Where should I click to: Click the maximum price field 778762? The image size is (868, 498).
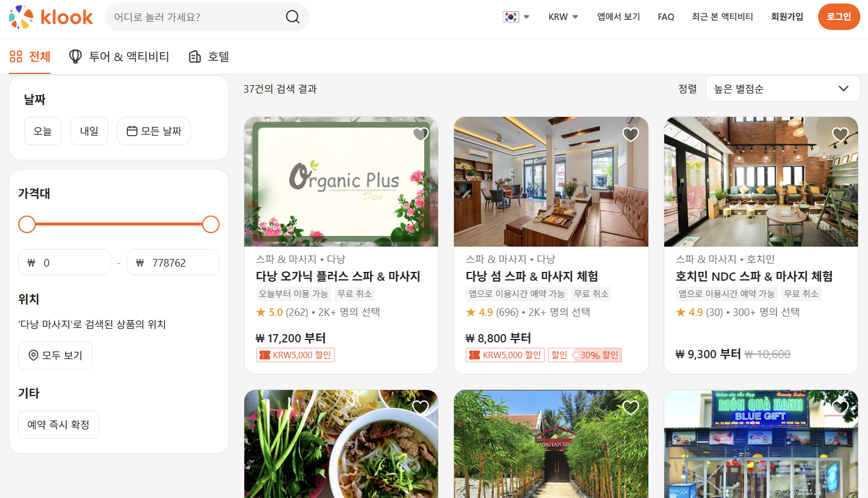[173, 263]
